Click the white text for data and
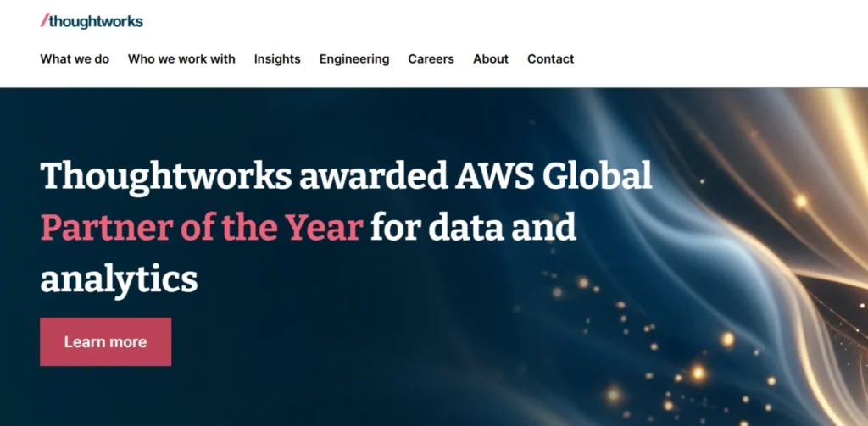The image size is (868, 426). 473,227
